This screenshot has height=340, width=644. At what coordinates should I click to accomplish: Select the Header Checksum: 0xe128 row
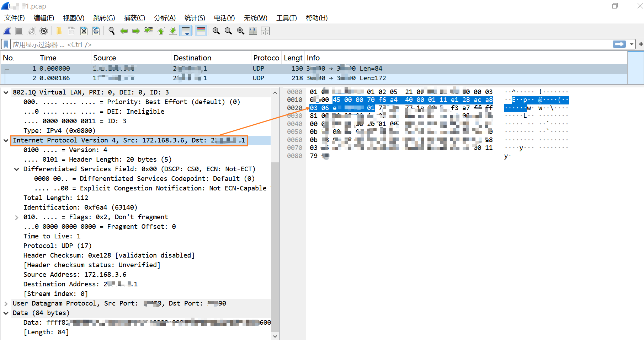[135, 255]
